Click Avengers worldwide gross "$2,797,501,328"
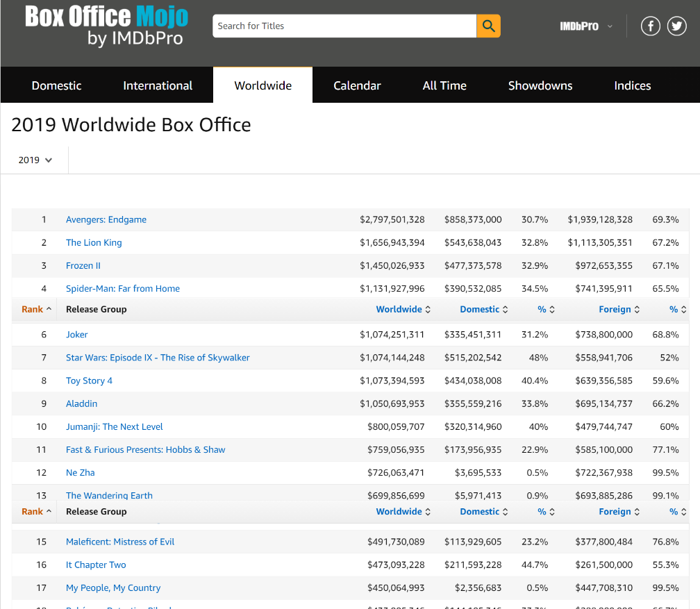Viewport: 700px width, 609px height. [392, 219]
